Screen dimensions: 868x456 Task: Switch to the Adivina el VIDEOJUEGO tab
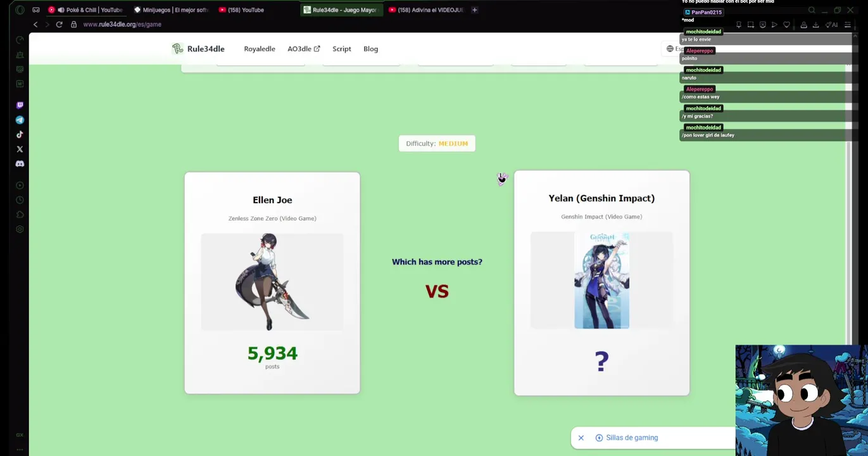point(425,9)
